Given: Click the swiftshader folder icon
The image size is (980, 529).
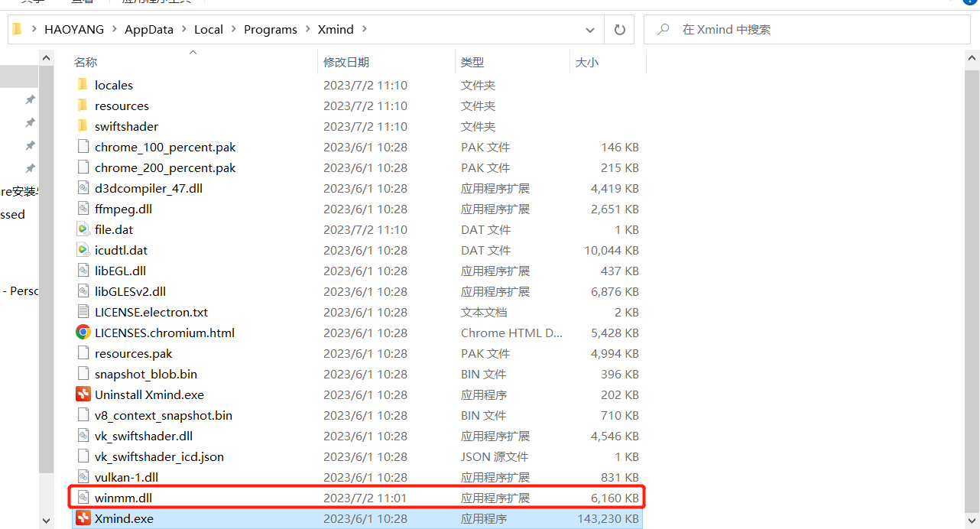Looking at the screenshot, I should [83, 126].
